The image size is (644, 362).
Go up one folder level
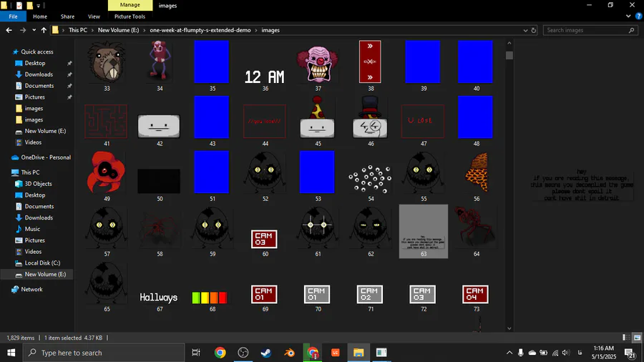coord(44,30)
